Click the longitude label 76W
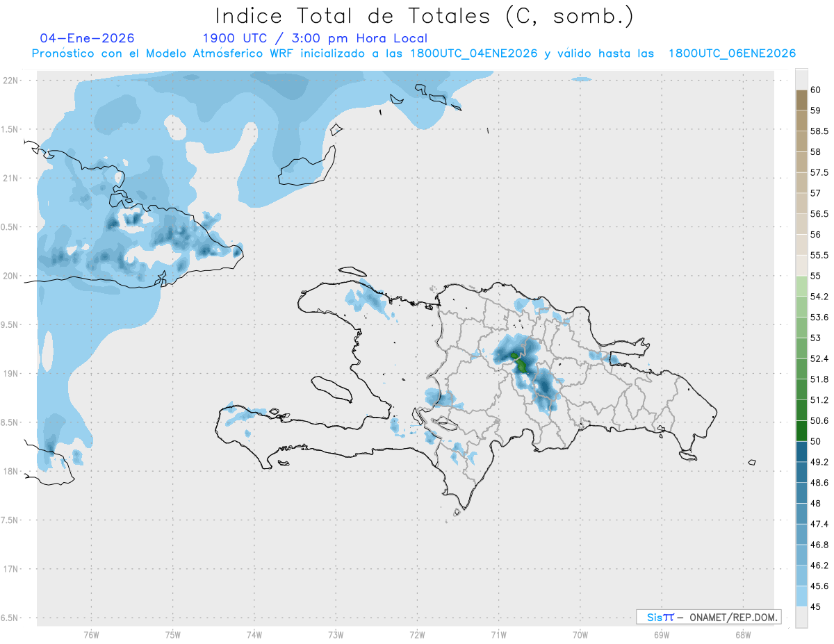Image resolution: width=834 pixels, height=644 pixels. tap(91, 635)
